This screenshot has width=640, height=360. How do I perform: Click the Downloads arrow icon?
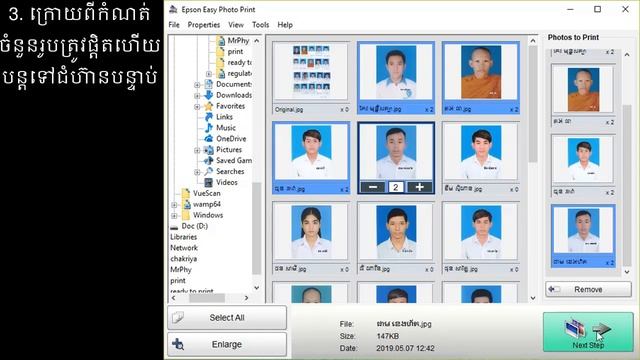(x=209, y=95)
